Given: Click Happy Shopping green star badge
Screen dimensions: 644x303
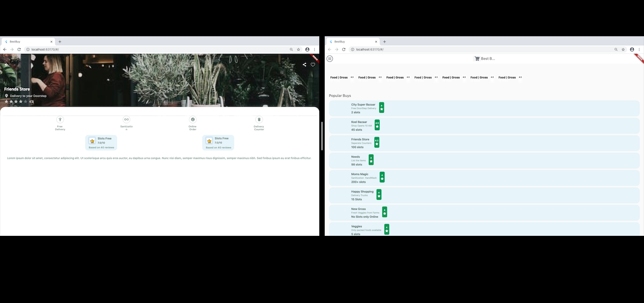Looking at the screenshot, I should point(379,195).
